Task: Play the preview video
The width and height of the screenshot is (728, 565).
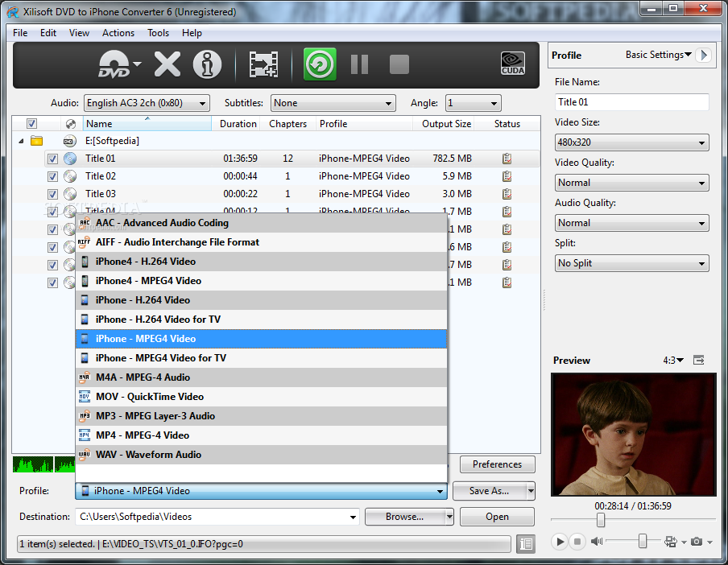Action: pyautogui.click(x=560, y=542)
